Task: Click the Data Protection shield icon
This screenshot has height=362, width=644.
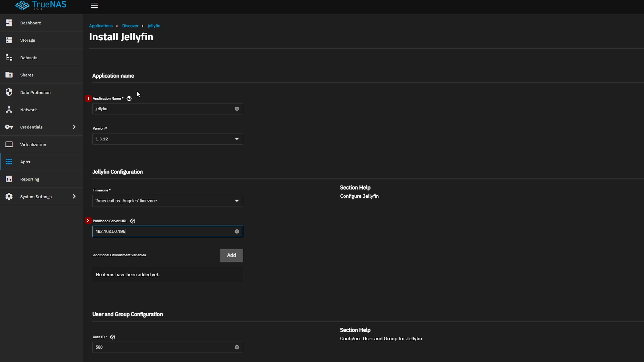Action: [x=9, y=92]
